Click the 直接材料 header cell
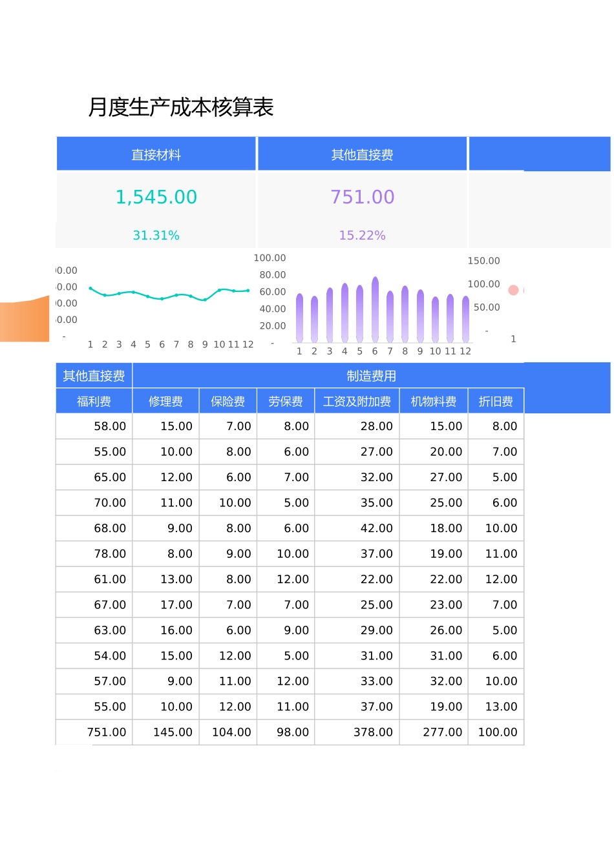The image size is (614, 868). (156, 154)
